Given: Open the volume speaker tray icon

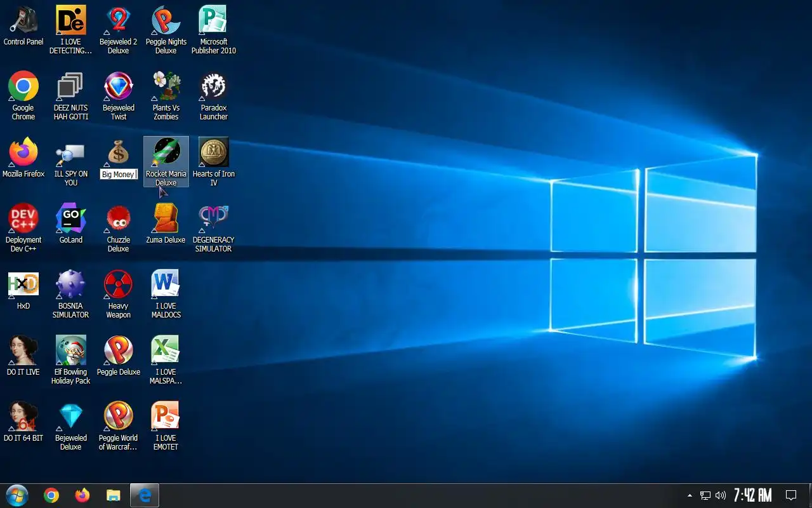Looking at the screenshot, I should coord(720,495).
